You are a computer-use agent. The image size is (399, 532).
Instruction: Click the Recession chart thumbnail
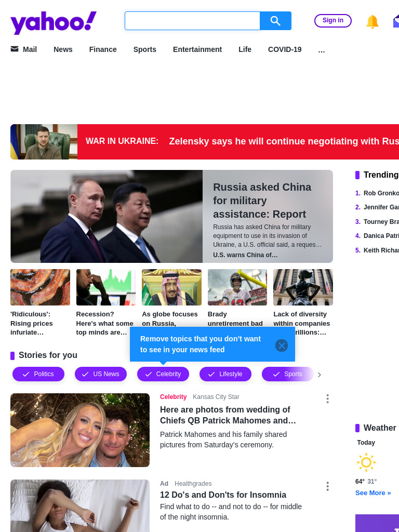(x=106, y=287)
